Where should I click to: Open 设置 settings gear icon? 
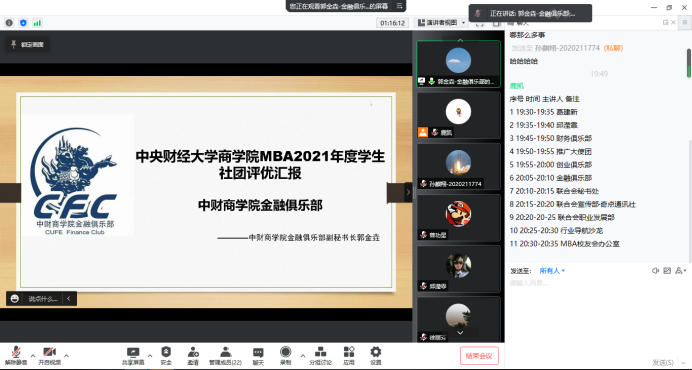pyautogui.click(x=376, y=352)
